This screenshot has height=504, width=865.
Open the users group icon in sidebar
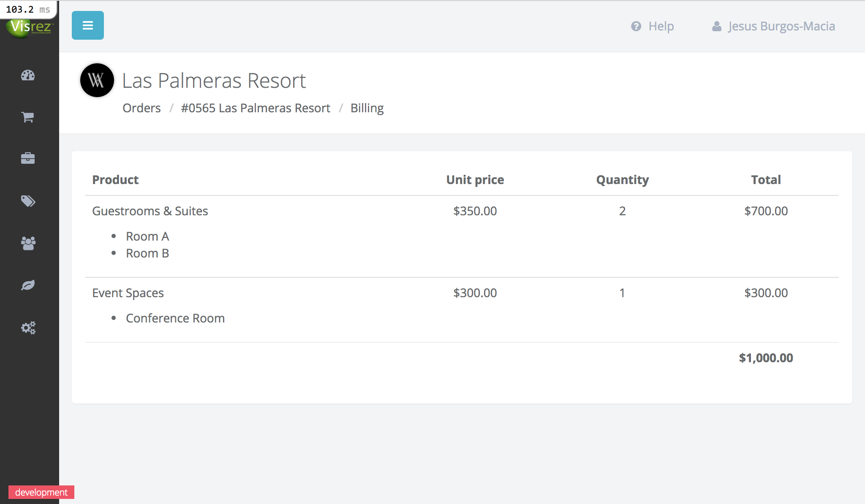tap(28, 243)
